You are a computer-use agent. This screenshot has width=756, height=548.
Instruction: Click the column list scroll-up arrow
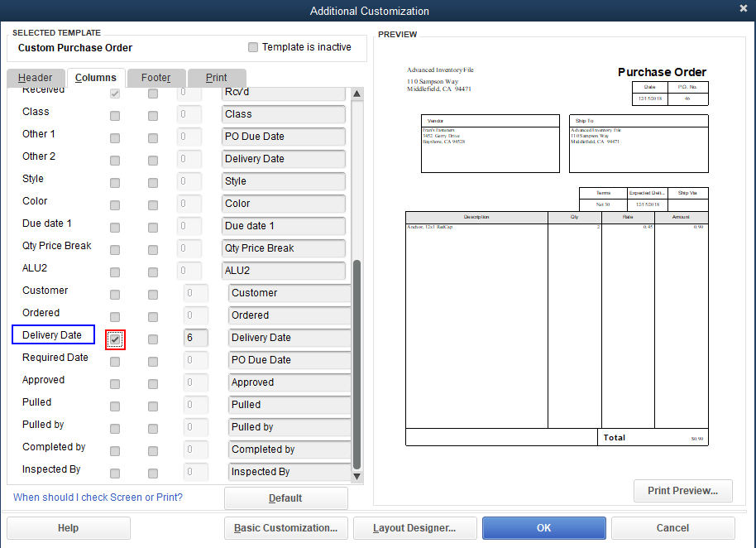coord(357,94)
